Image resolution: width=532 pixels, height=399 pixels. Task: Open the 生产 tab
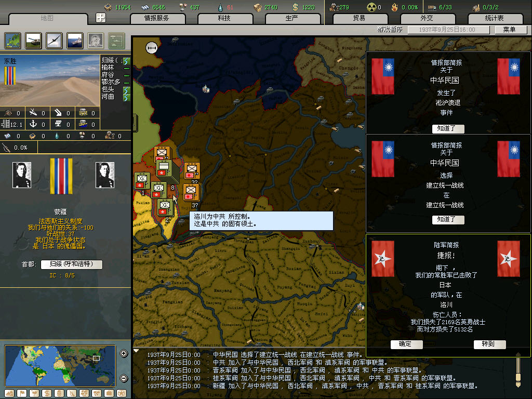292,18
